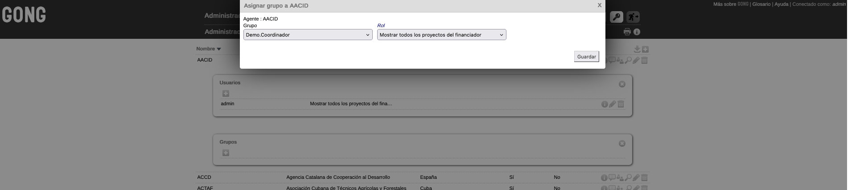This screenshot has width=868, height=190.
Task: Select the AACID agent name
Action: point(205,60)
